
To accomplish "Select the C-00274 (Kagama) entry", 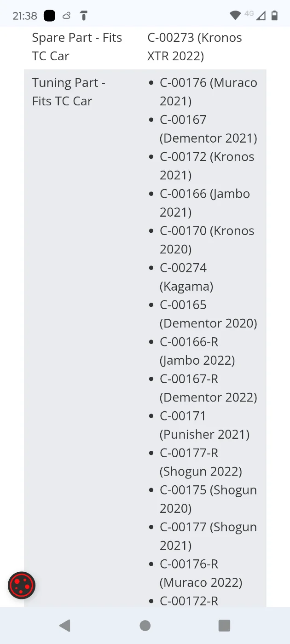I will (186, 277).
